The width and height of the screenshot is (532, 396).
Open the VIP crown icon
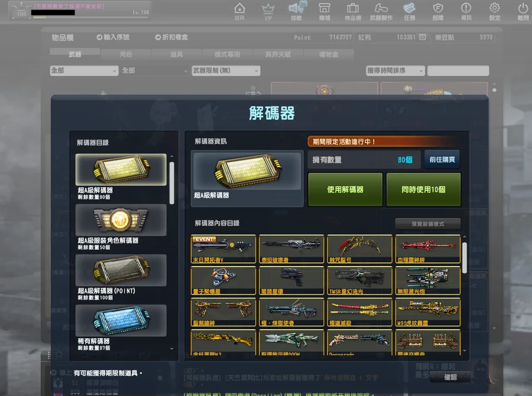(268, 11)
